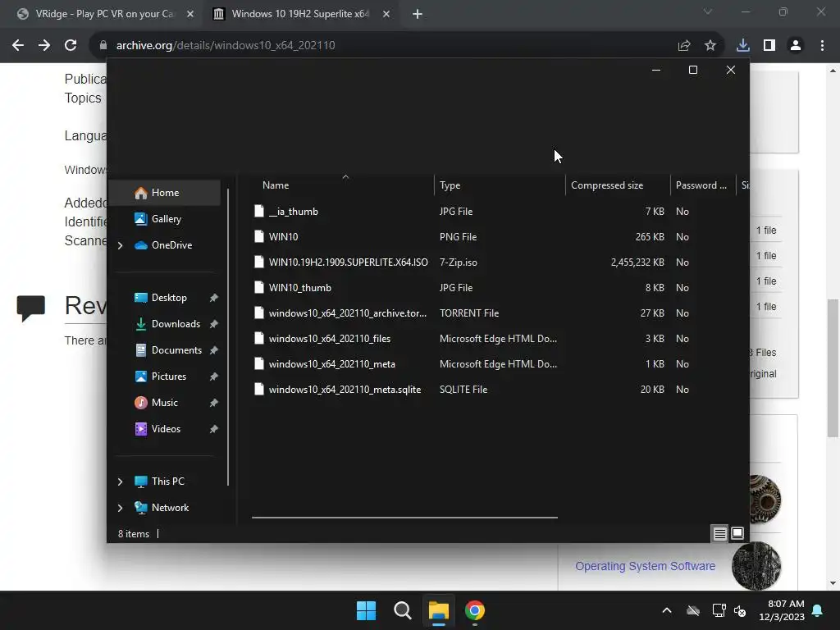Open clock showing 8:07 AM
840x630 pixels.
pyautogui.click(x=782, y=610)
